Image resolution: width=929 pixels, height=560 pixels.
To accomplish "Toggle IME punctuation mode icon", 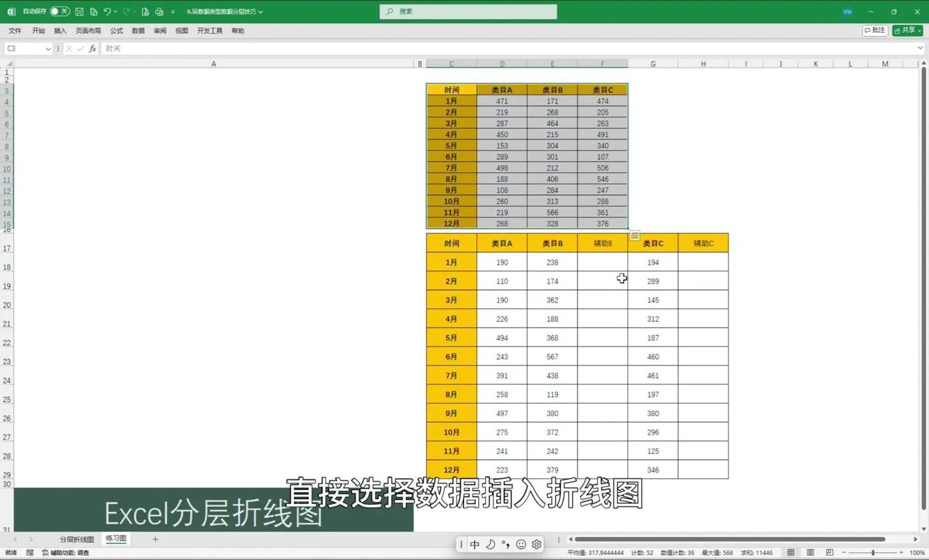I will (x=505, y=544).
